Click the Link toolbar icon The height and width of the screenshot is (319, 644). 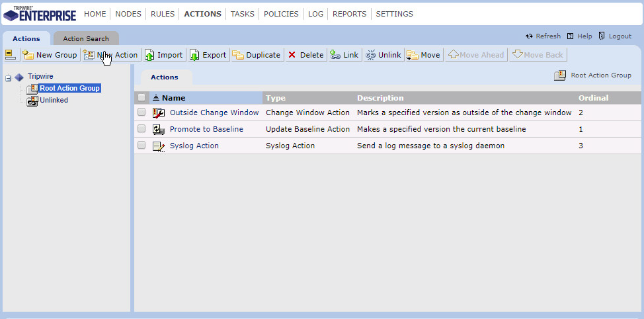pyautogui.click(x=335, y=55)
